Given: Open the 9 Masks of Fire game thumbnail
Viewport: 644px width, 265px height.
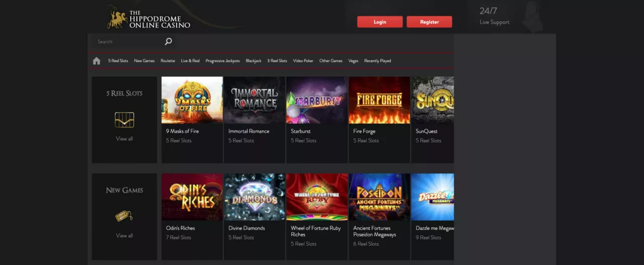Looking at the screenshot, I should (192, 100).
